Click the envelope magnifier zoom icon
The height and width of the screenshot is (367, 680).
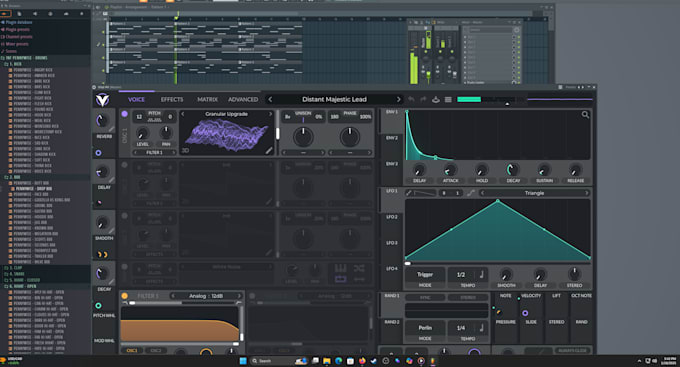[585, 115]
